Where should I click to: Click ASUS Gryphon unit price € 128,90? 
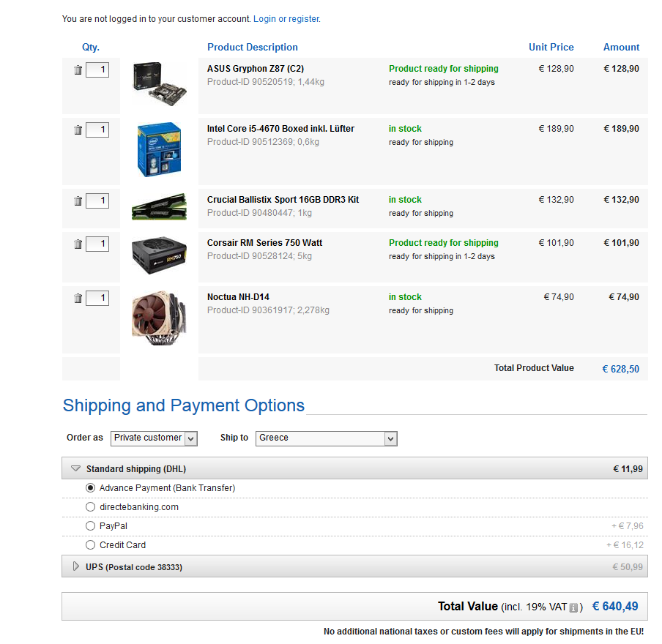pos(556,69)
